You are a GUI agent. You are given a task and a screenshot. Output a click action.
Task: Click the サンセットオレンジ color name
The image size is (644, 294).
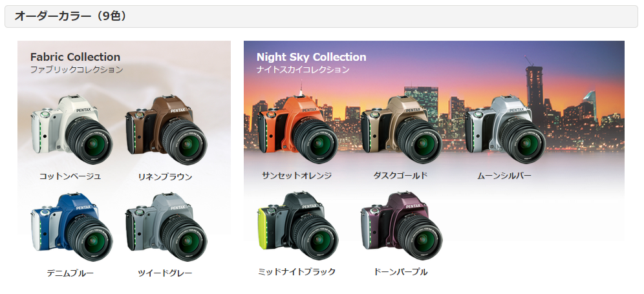(297, 176)
